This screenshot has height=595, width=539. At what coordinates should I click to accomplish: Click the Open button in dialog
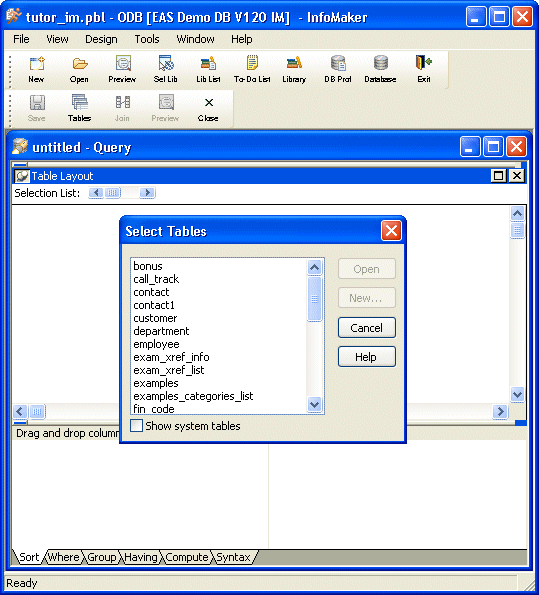[367, 269]
